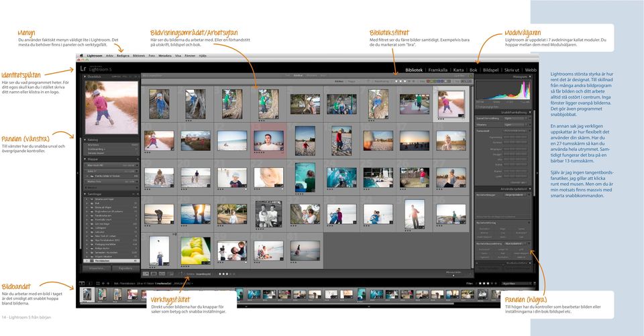Viewport: 644px width, 336px height.
Task: Open the Foto menu in menu bar
Action: point(152,56)
